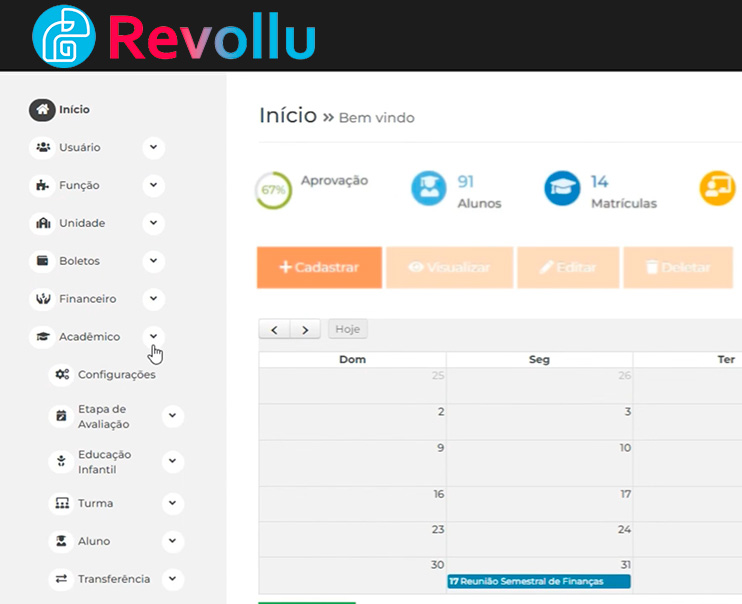Click the Visualizar button
The width and height of the screenshot is (742, 604).
(x=450, y=267)
